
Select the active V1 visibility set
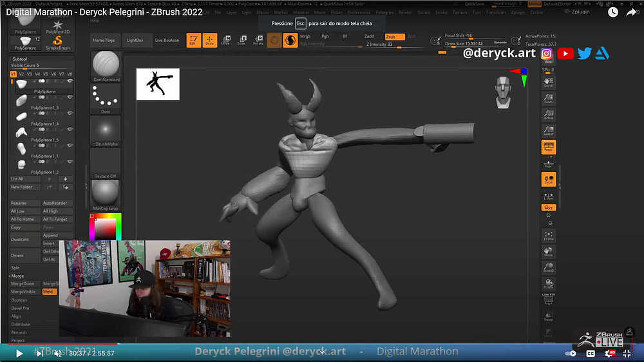point(13,74)
